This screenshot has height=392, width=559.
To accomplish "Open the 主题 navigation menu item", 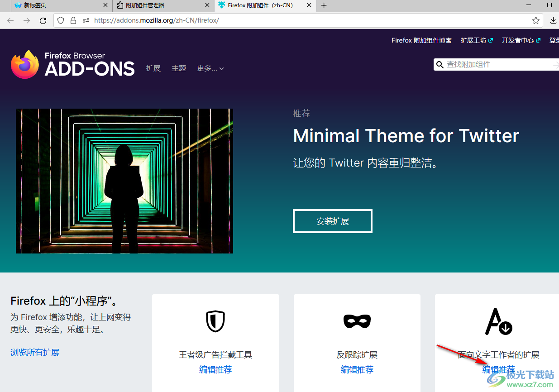I will tap(179, 68).
